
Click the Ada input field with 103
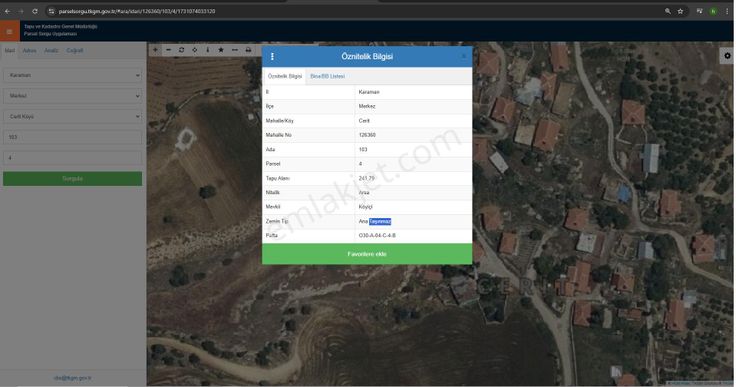(x=73, y=137)
